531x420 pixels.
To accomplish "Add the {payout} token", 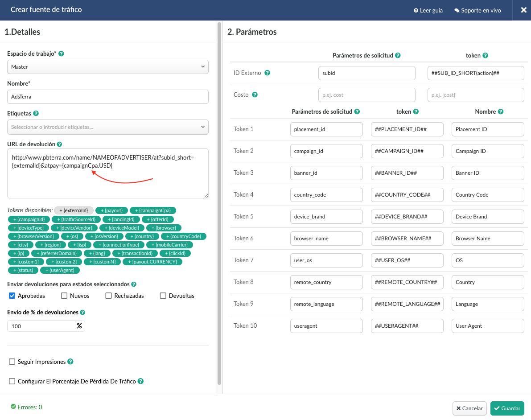I will [x=112, y=210].
